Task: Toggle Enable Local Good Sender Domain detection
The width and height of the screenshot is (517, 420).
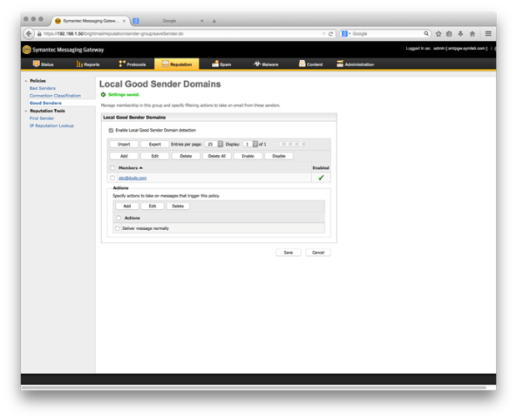Action: click(111, 131)
